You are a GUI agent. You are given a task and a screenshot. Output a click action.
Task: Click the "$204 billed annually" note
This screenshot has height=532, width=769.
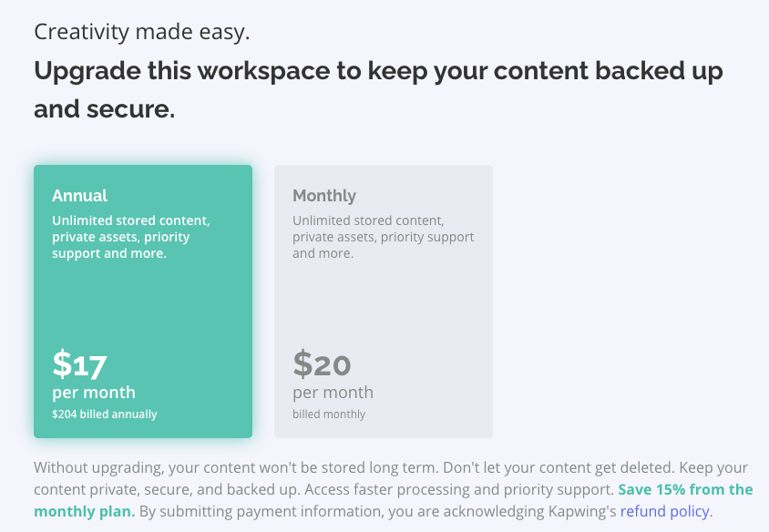tap(105, 414)
